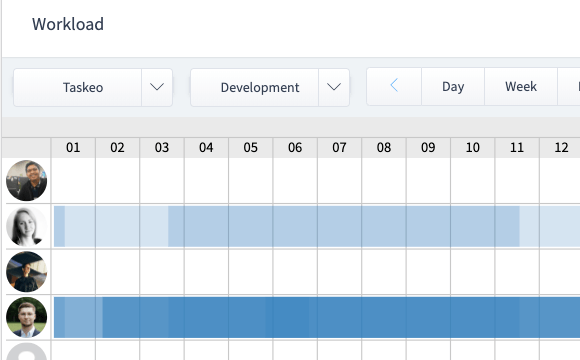Screen dimensions: 580x360
Task: Click the dark blue workload bar
Action: [x=317, y=317]
